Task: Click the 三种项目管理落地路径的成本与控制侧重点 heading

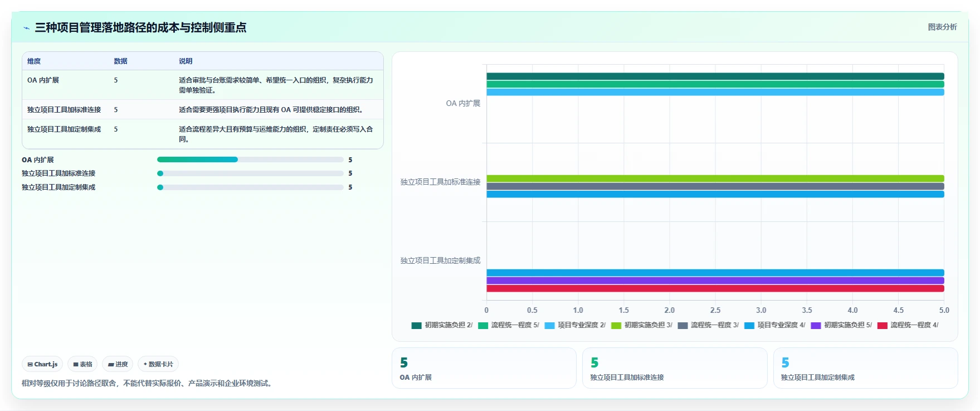Action: click(x=140, y=28)
